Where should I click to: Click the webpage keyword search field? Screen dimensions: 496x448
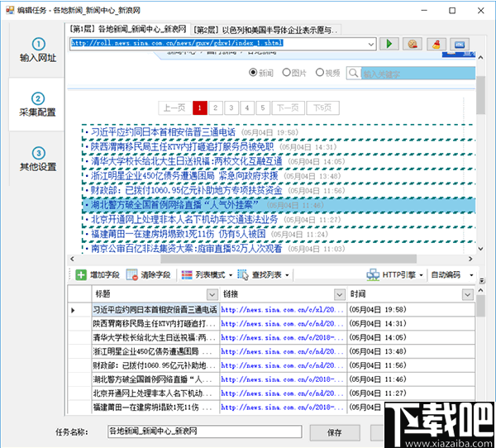pos(418,74)
